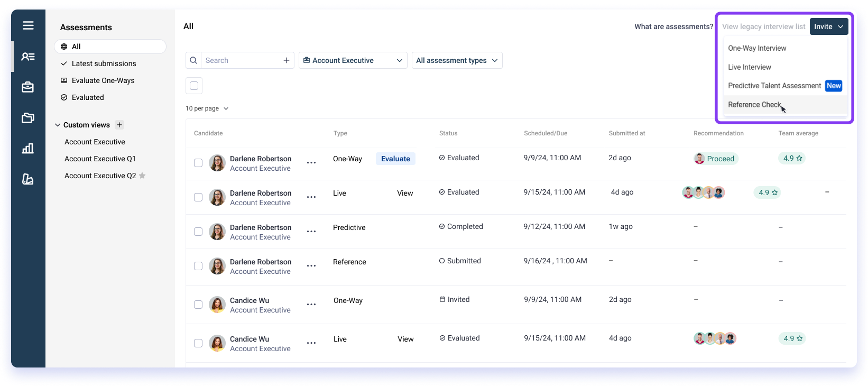Select the All assessments view
Screen dimensions: 868x386
[x=110, y=47]
